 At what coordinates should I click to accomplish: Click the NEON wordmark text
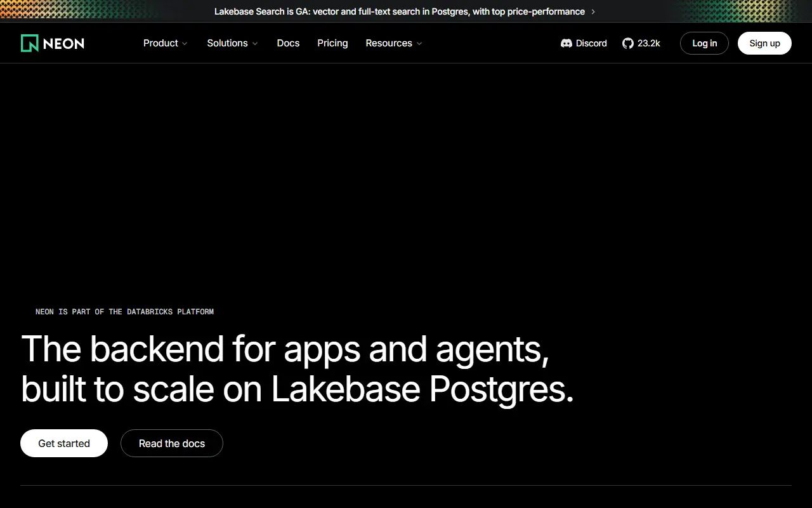64,43
